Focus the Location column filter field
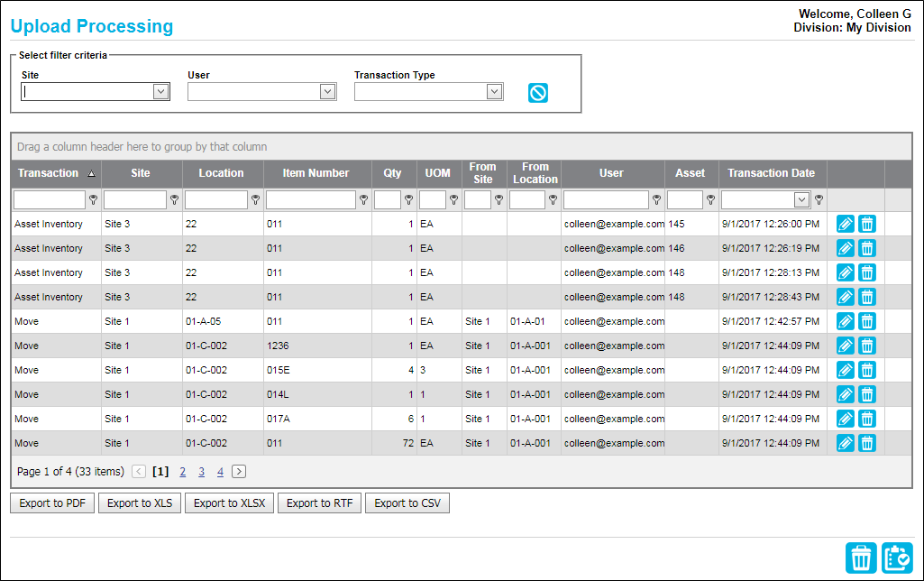924x581 pixels. [216, 200]
